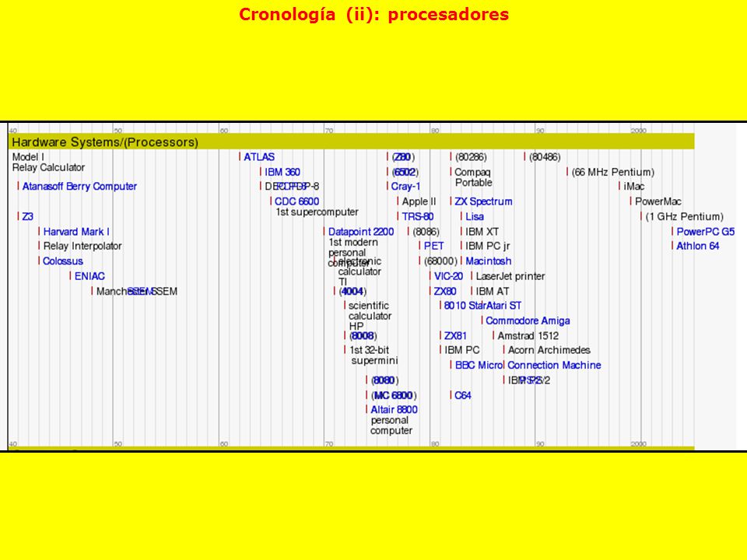Click the C64 link
The image size is (747, 560).
(462, 395)
